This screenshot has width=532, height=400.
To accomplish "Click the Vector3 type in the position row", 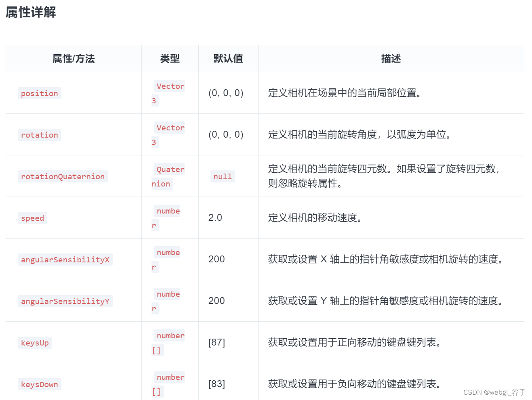I will pos(168,93).
